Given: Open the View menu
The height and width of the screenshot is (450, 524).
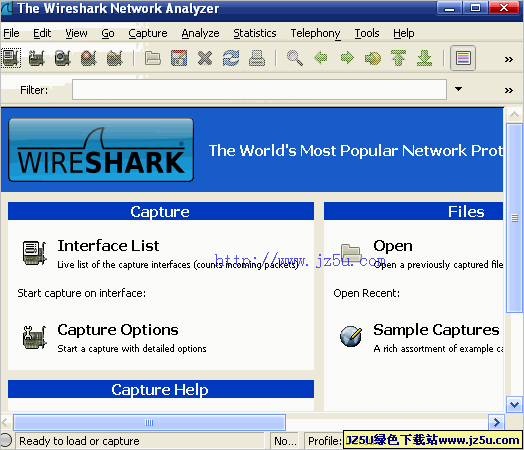Looking at the screenshot, I should pos(76,33).
